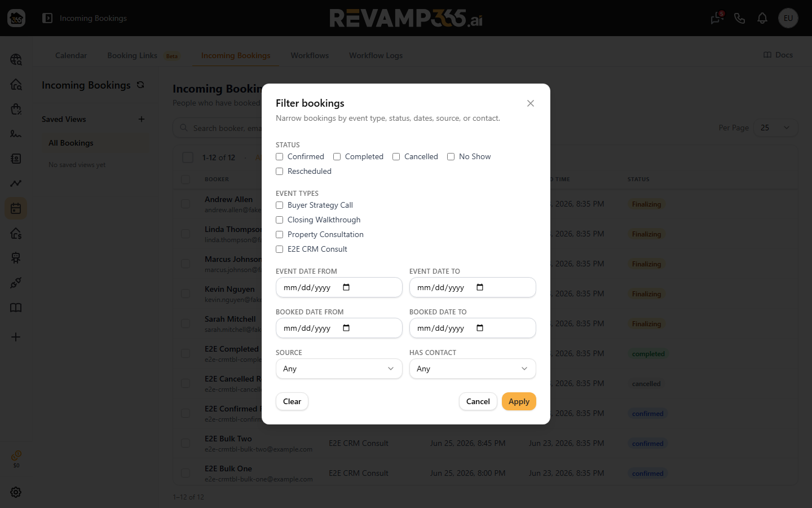
Task: Refresh the Incoming Bookings list
Action: coord(140,85)
